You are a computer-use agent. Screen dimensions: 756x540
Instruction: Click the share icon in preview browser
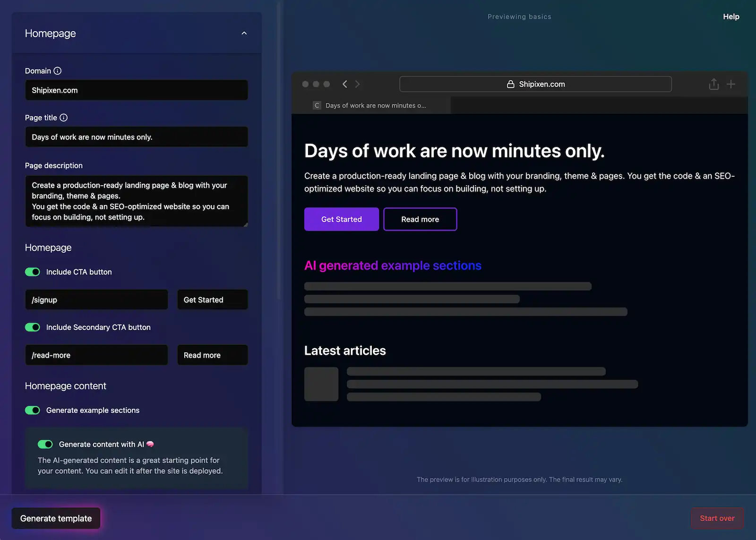pyautogui.click(x=713, y=84)
